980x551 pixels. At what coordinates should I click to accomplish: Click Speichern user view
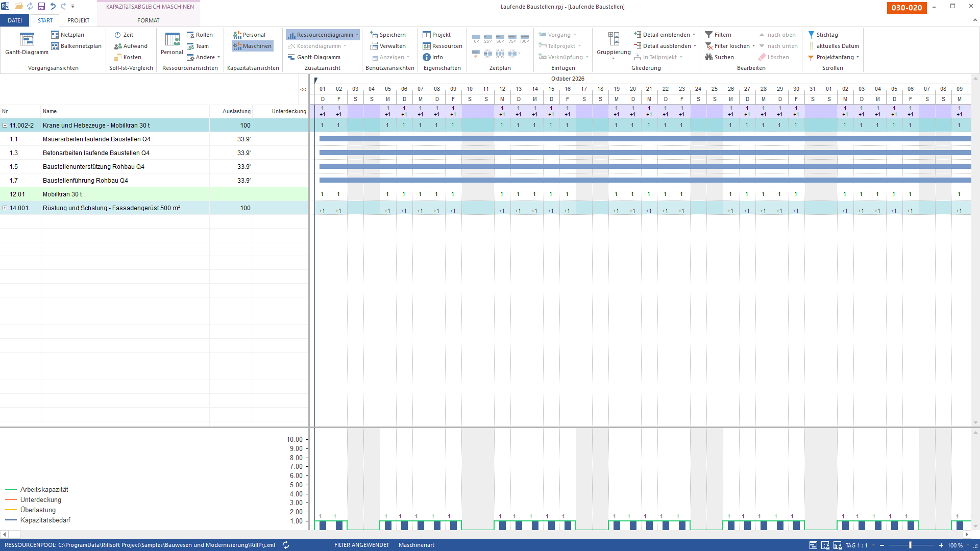click(388, 35)
